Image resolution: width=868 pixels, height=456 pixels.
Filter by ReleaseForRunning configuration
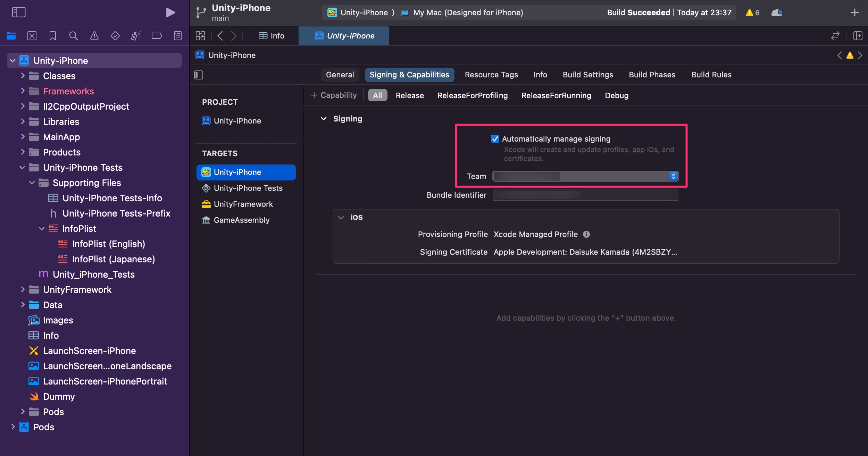(556, 95)
